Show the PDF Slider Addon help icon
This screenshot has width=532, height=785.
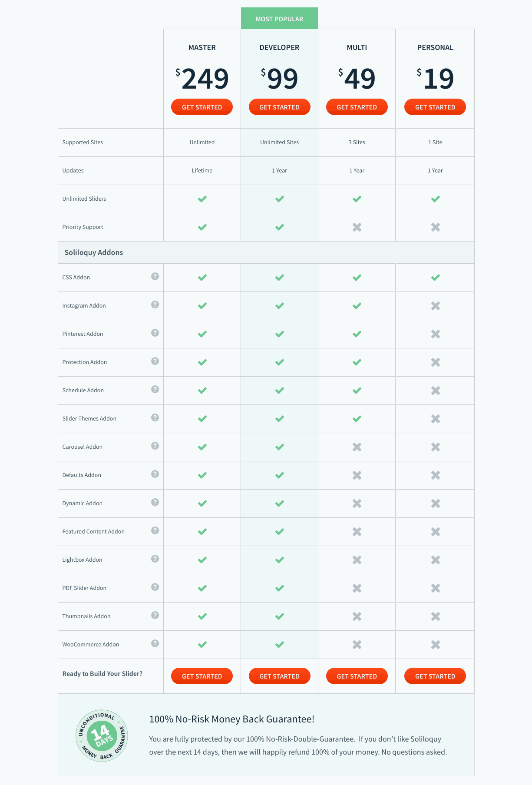click(155, 587)
